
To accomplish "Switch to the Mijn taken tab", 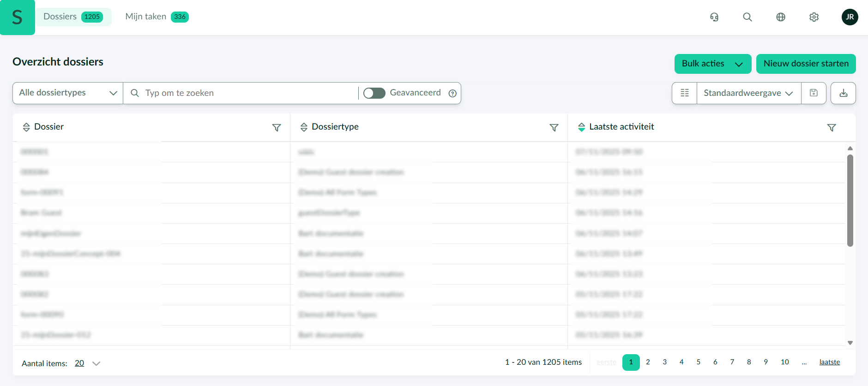I will (x=157, y=17).
